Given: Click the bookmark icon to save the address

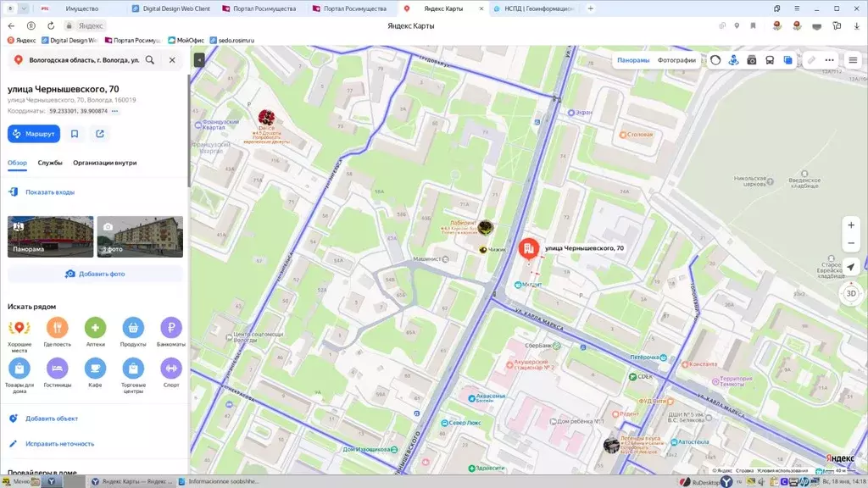Looking at the screenshot, I should coord(75,134).
